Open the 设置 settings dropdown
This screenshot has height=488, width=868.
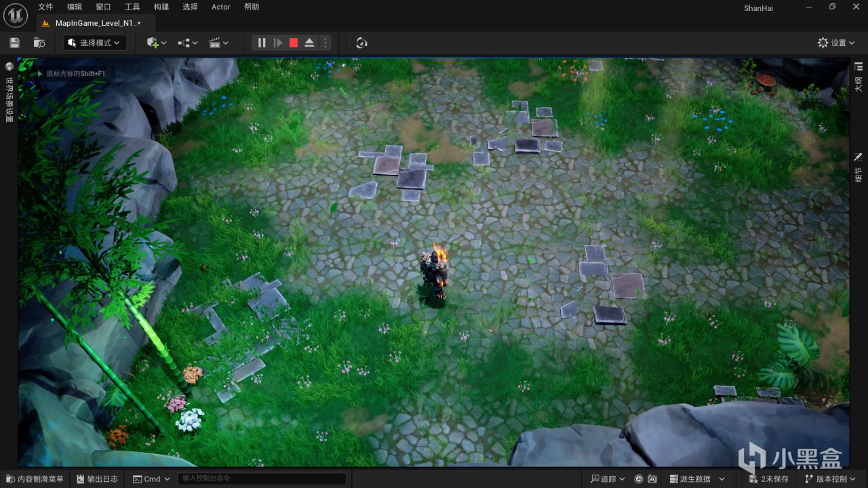click(x=837, y=43)
